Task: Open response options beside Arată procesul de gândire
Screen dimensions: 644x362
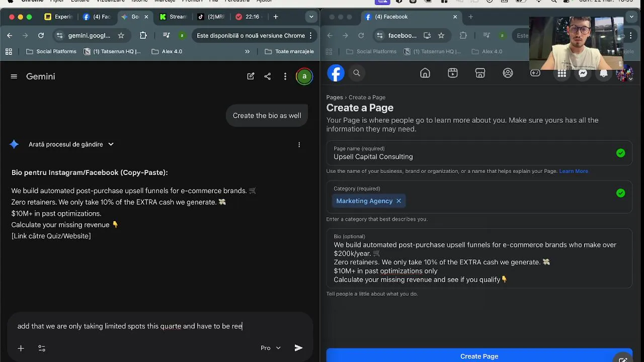Action: pos(299,144)
